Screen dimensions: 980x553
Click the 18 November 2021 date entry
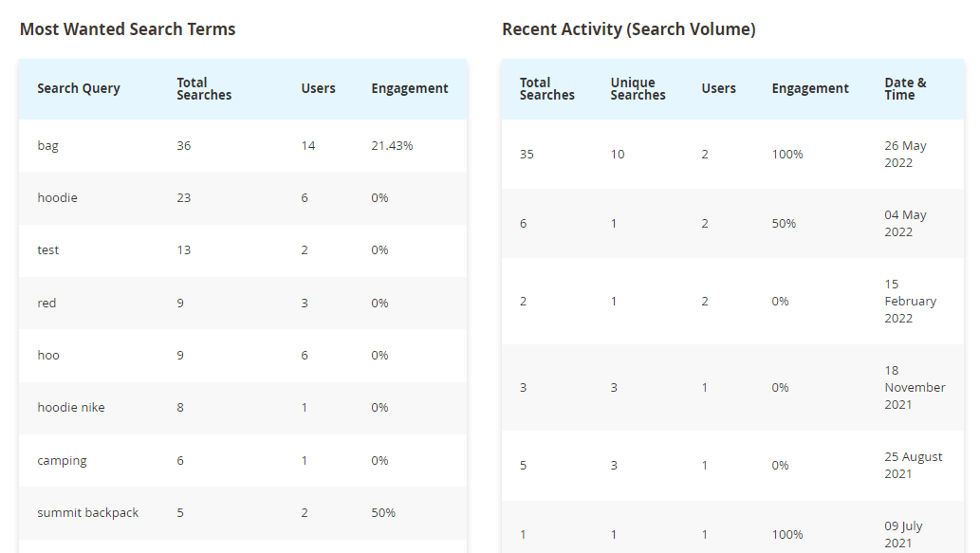tap(915, 387)
